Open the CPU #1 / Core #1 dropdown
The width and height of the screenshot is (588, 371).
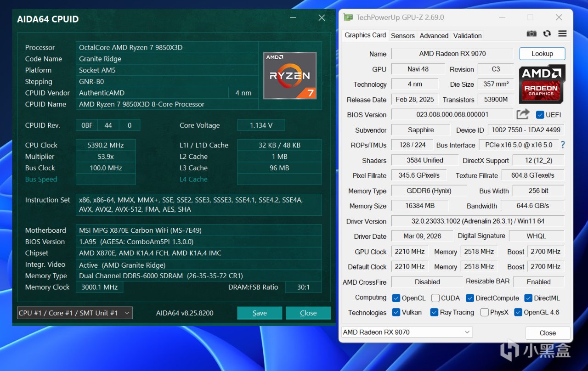click(75, 313)
